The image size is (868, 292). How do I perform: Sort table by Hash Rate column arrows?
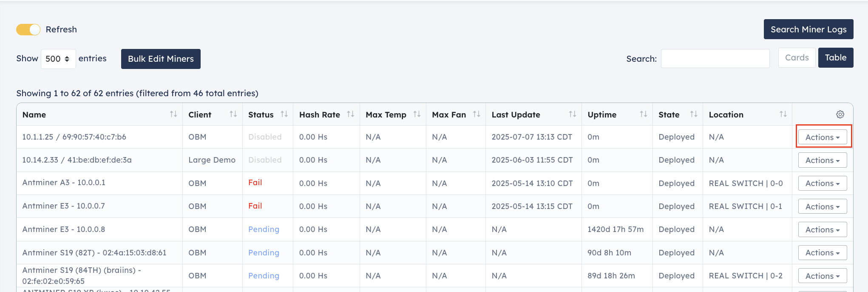(351, 114)
